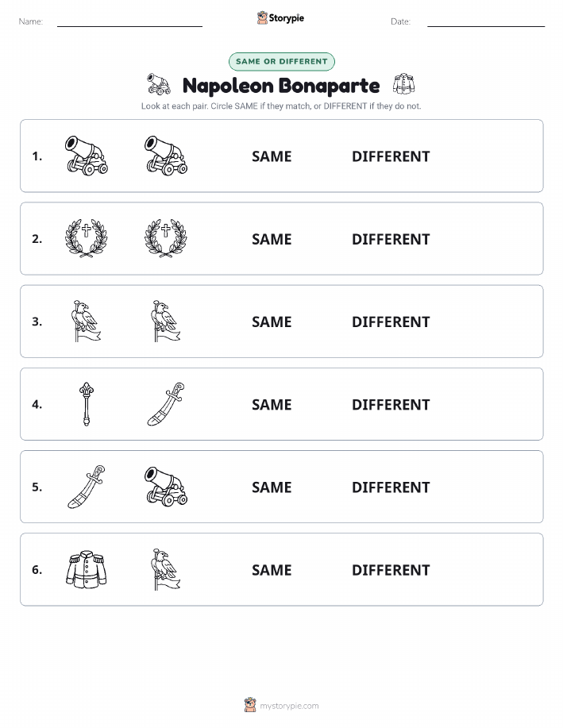This screenshot has width=563, height=728.
Task: Click the small cannon beside the title
Action: [159, 84]
